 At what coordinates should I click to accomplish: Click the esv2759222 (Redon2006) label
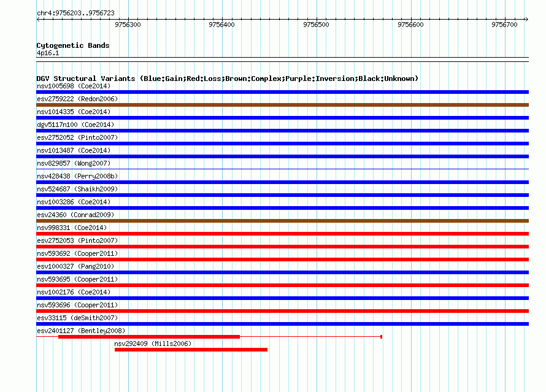coord(77,99)
